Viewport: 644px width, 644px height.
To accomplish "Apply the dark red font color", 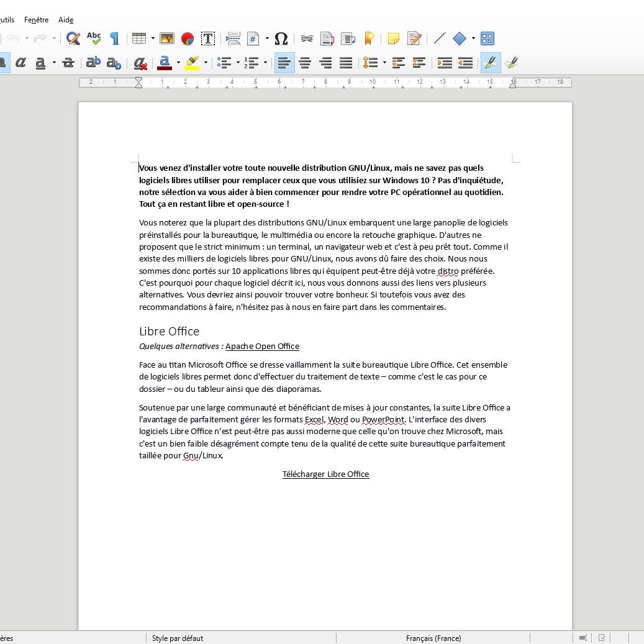I will pos(165,63).
